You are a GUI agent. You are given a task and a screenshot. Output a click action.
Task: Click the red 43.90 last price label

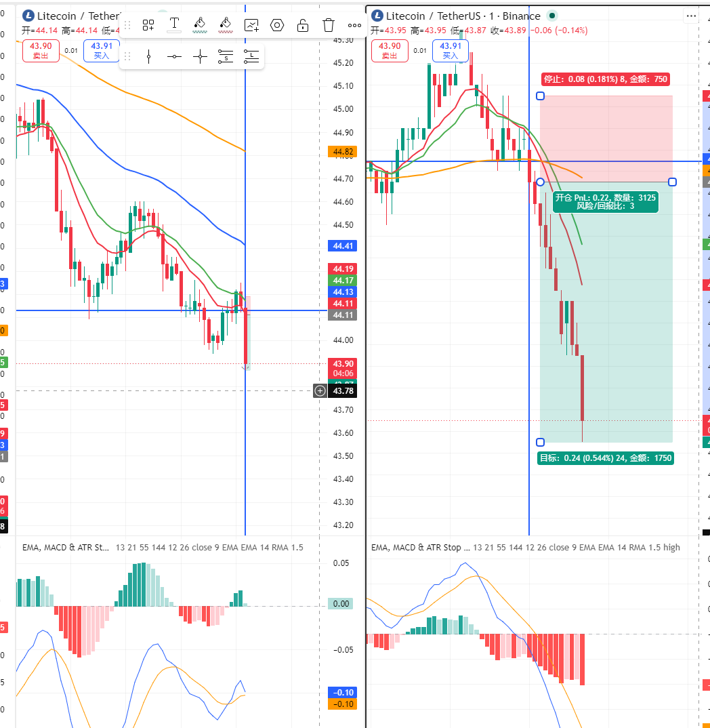point(343,368)
